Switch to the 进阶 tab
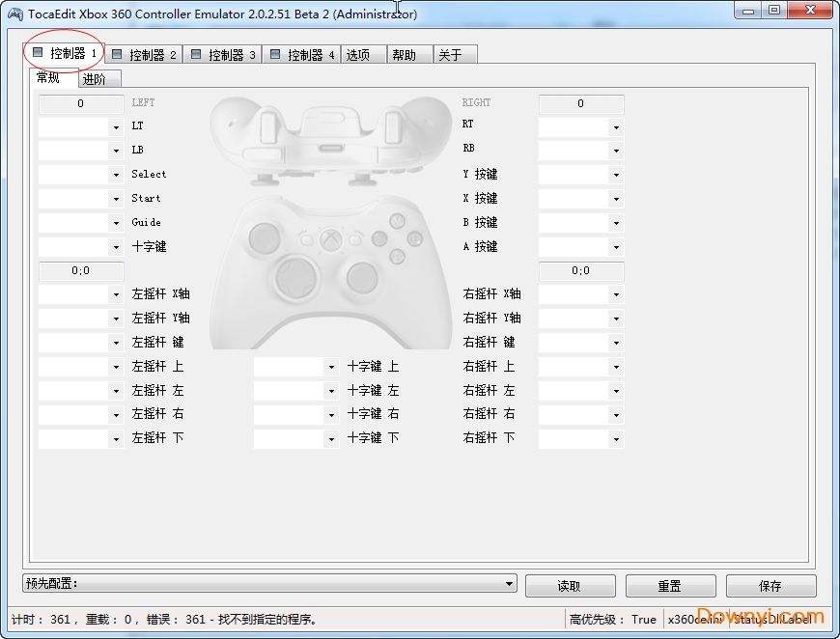This screenshot has height=639, width=840. [x=98, y=78]
